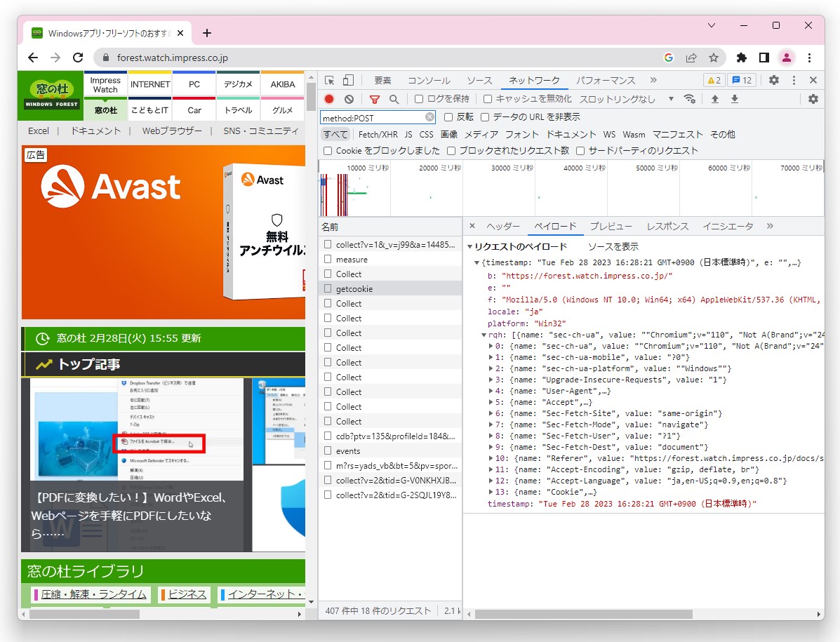
Task: Clear the method:POST filter text
Action: pyautogui.click(x=429, y=117)
